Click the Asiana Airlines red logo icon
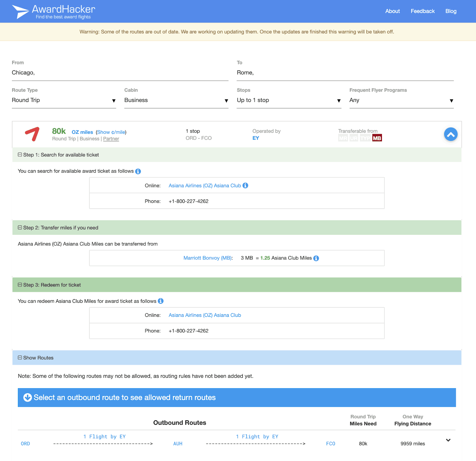Screen dimensions: 476x461 tap(32, 134)
